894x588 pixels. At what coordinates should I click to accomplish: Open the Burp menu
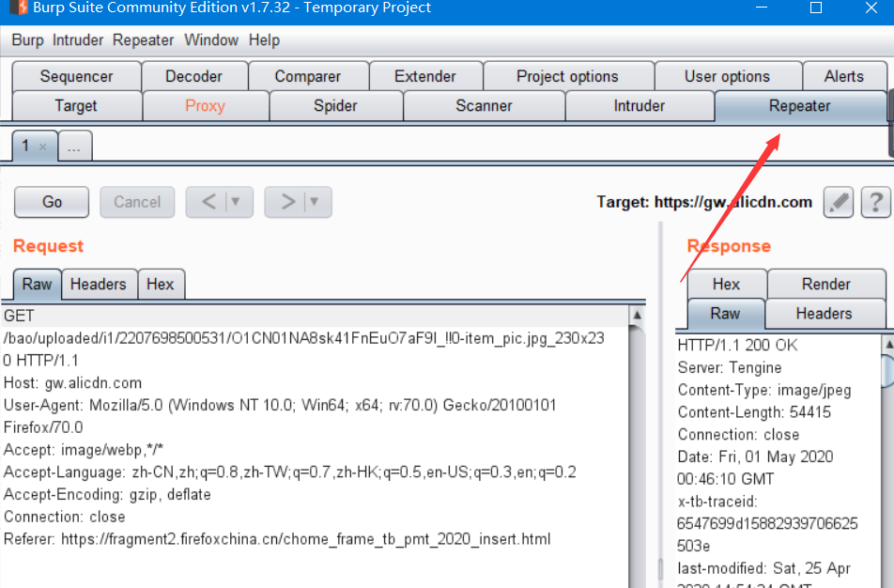(x=27, y=40)
